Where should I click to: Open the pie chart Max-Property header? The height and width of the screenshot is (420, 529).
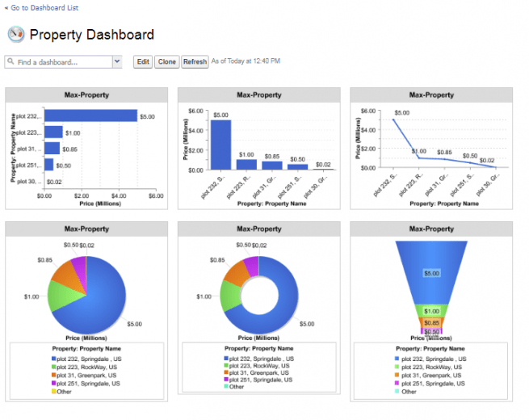86,229
